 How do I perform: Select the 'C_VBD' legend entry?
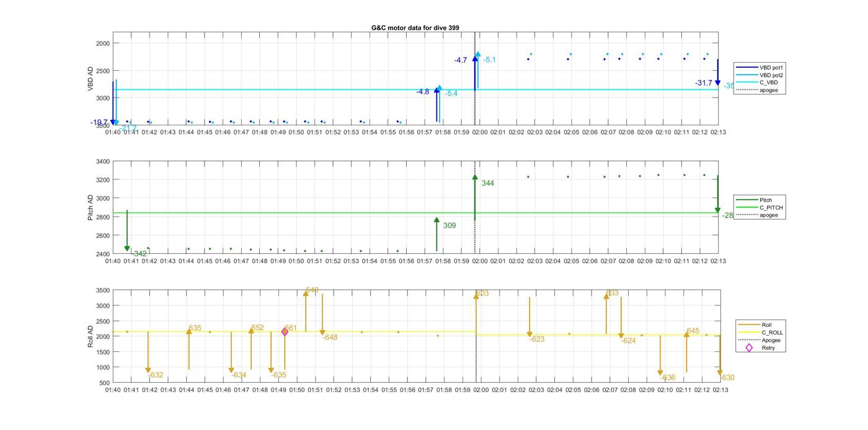757,83
